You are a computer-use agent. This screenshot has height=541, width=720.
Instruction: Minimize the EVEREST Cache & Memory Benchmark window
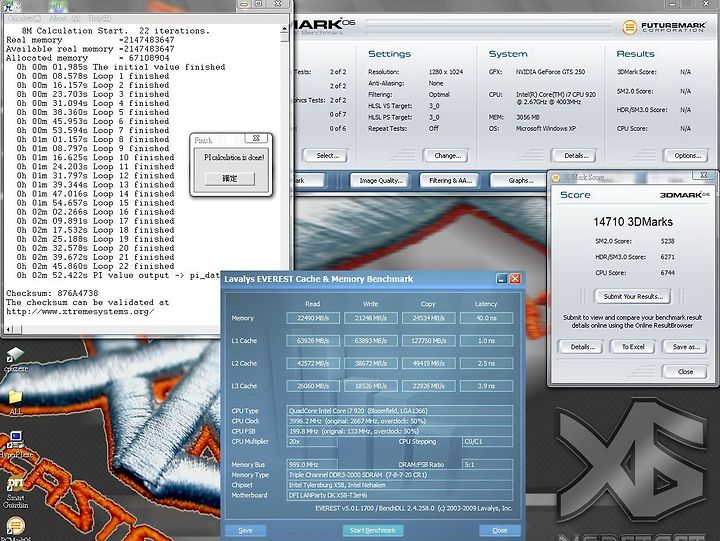pos(502,279)
